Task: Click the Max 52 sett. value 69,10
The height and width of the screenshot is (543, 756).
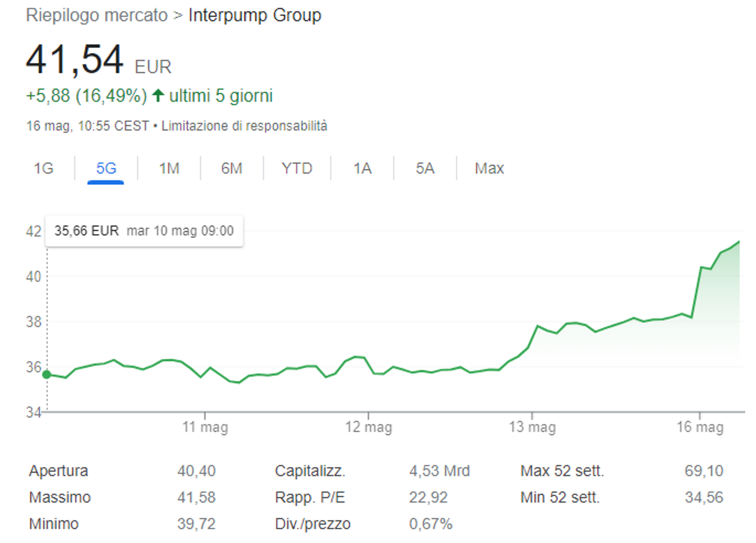Action: click(x=704, y=471)
